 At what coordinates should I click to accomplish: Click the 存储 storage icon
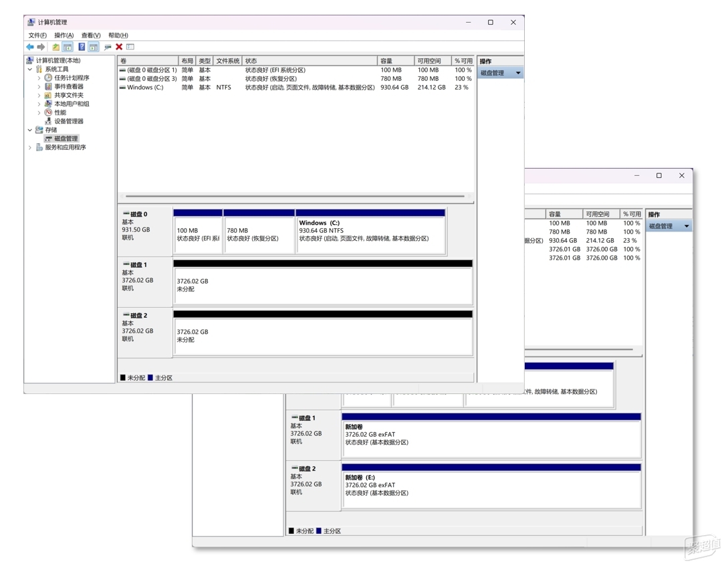pos(39,130)
